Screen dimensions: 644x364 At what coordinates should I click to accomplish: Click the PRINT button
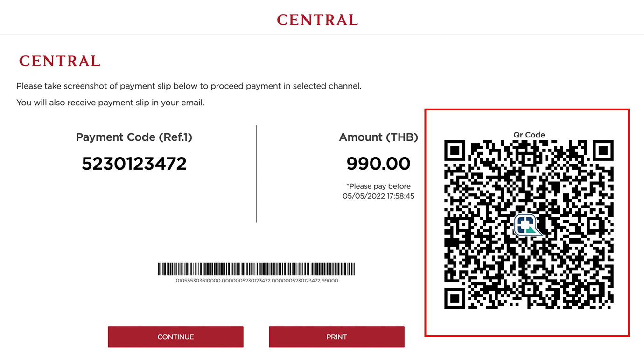336,337
